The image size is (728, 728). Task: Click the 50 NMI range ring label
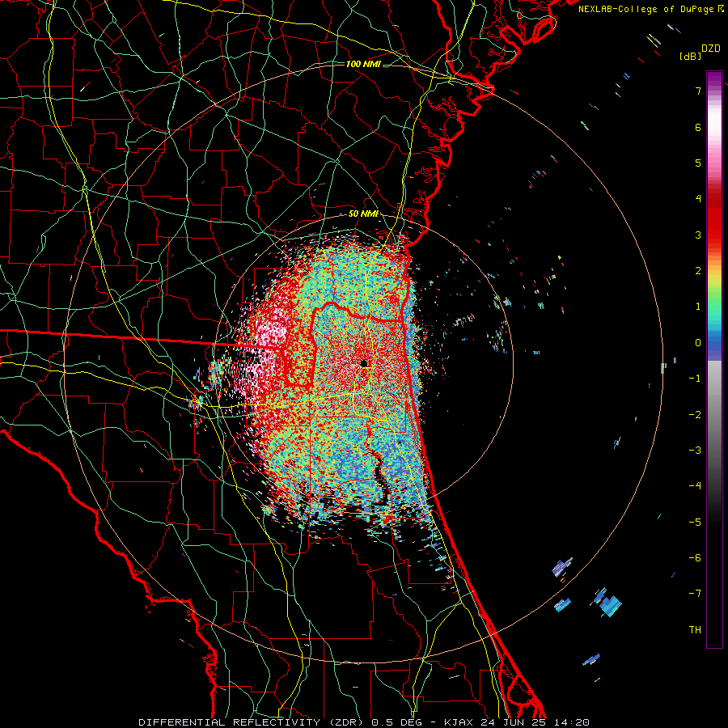pos(363,214)
